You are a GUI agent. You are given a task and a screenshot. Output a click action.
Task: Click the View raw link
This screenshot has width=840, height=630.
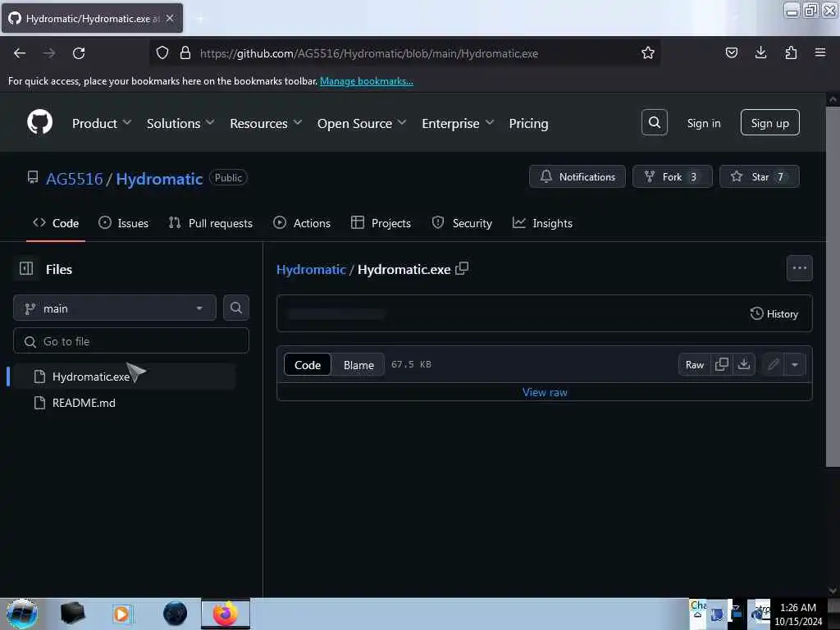545,392
